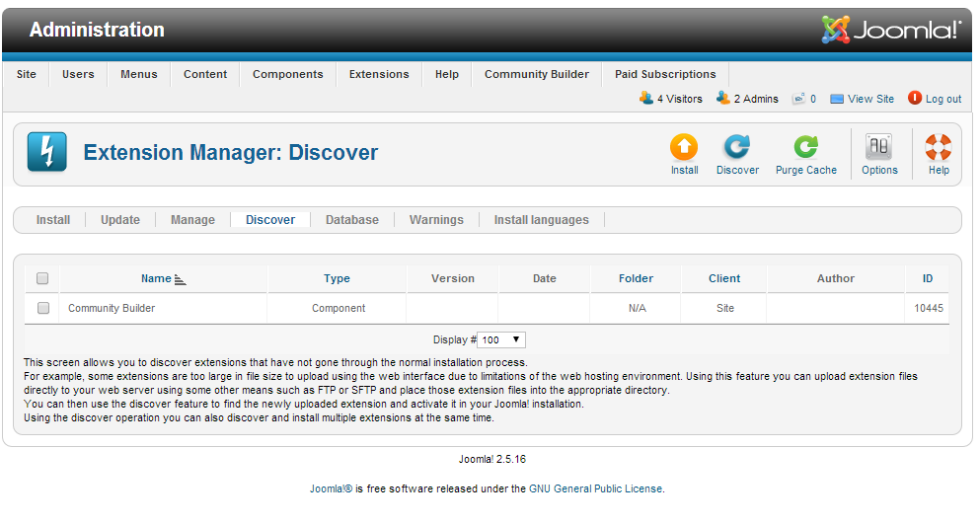The height and width of the screenshot is (524, 980).
Task: Click the Component type cell
Action: tap(339, 308)
